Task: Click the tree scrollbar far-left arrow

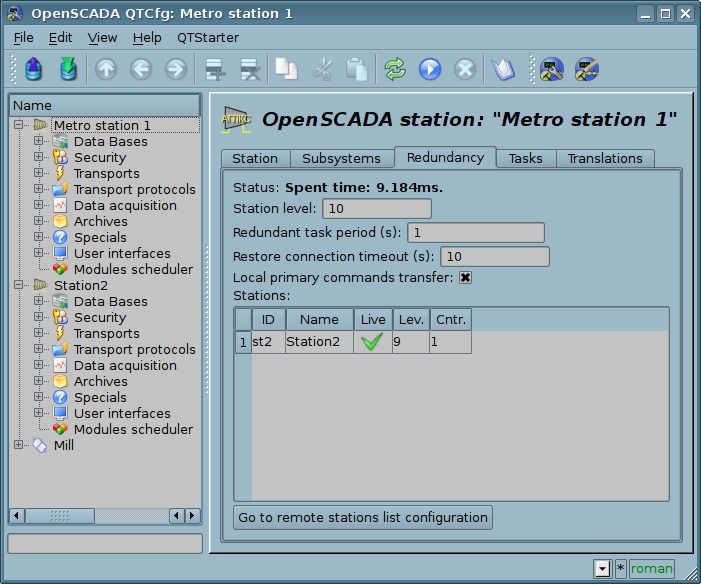Action: [17, 516]
